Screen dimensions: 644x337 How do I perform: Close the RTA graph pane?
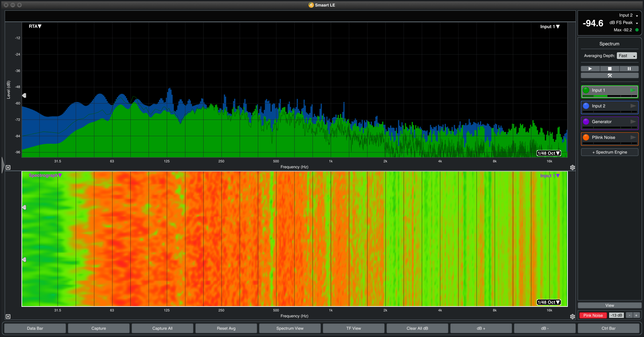tap(8, 167)
